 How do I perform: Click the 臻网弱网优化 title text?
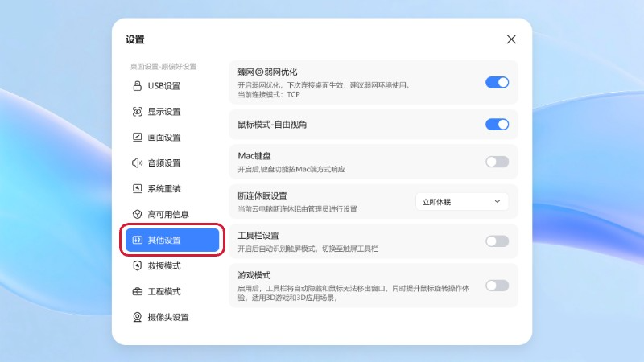pyautogui.click(x=267, y=72)
